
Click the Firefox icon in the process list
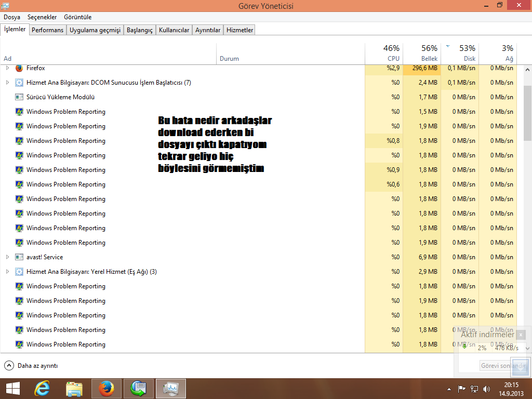19,68
